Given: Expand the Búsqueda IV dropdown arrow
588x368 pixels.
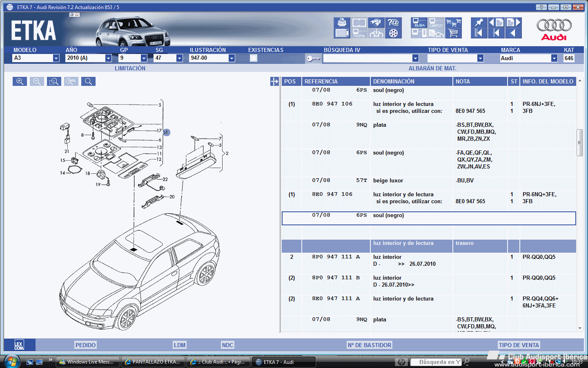Looking at the screenshot, I should pyautogui.click(x=415, y=58).
